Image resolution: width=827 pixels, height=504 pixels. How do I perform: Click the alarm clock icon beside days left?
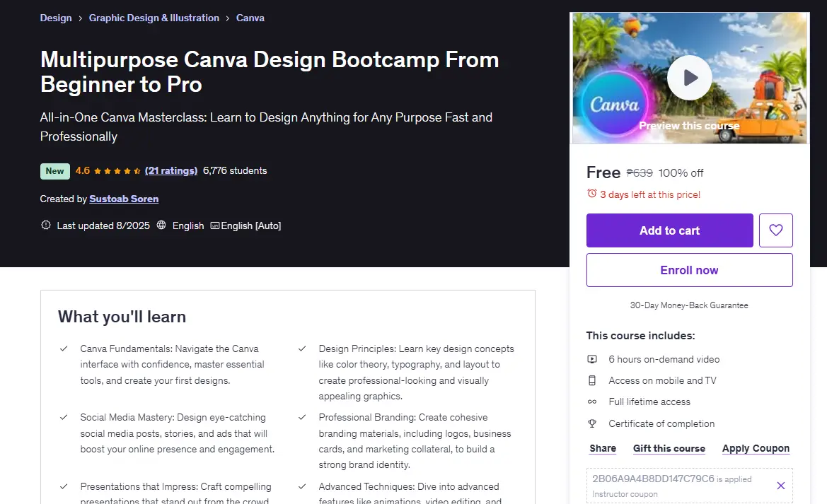click(x=591, y=194)
